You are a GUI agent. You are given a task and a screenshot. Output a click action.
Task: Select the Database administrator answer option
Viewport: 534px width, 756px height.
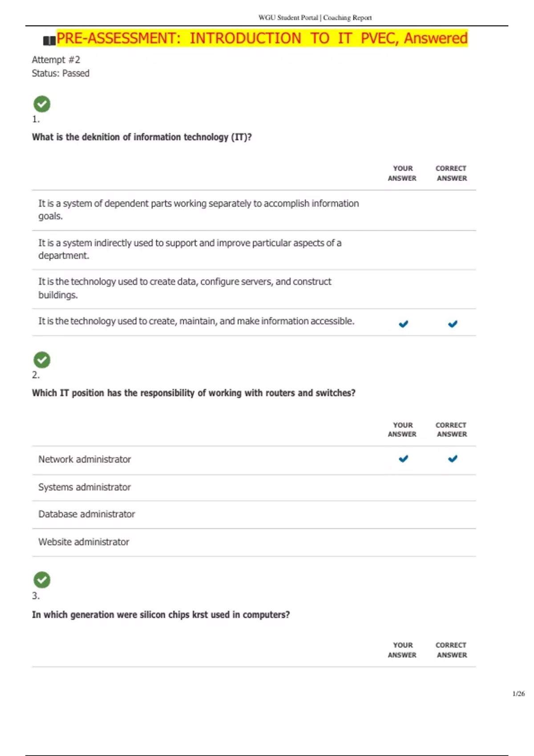click(x=86, y=514)
